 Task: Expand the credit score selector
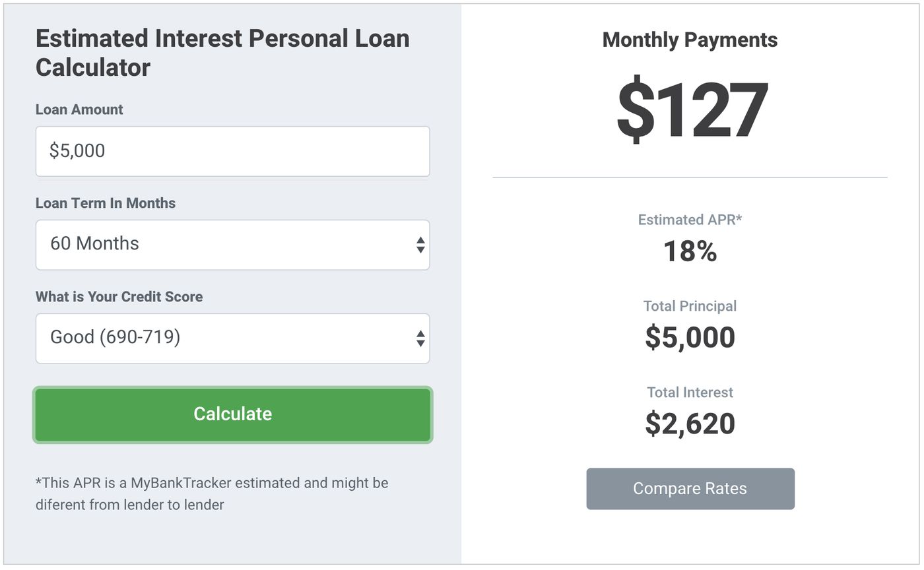pyautogui.click(x=232, y=338)
